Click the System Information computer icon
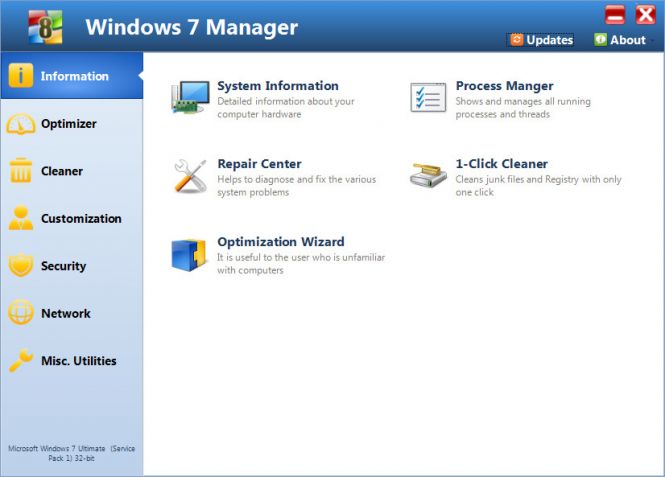 190,98
